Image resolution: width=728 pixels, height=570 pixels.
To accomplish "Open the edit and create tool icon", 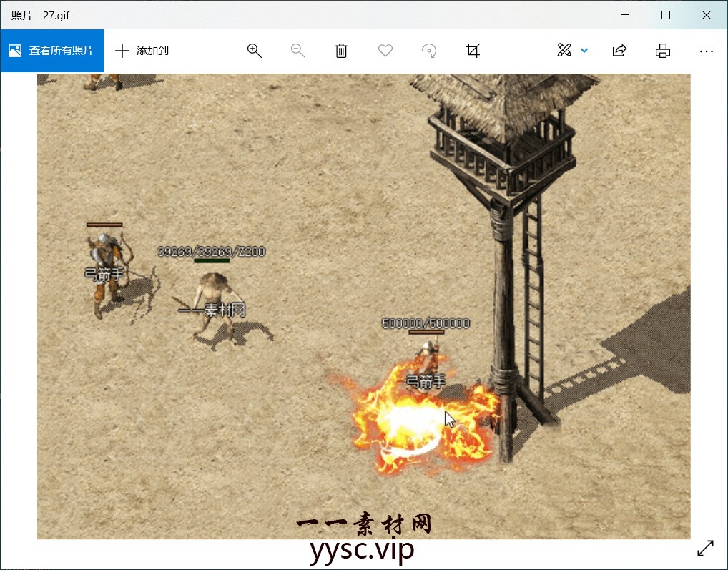I will (564, 50).
